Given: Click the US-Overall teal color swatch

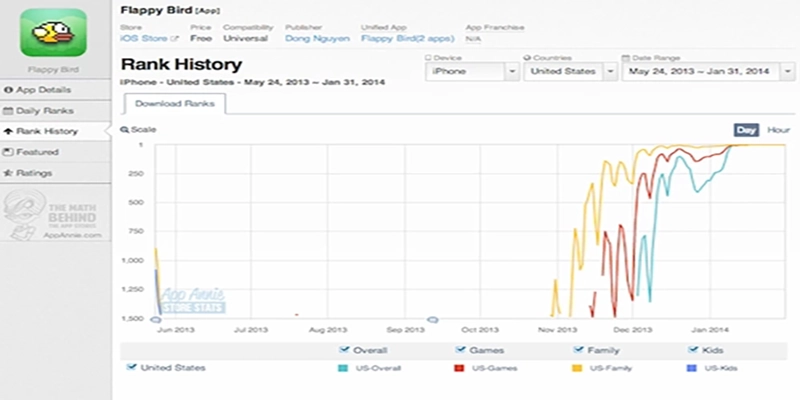Looking at the screenshot, I should 344,368.
